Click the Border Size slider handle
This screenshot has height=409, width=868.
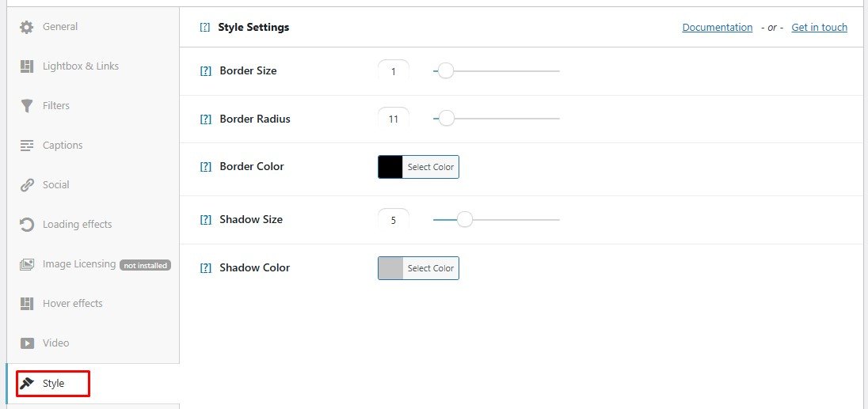(x=446, y=71)
